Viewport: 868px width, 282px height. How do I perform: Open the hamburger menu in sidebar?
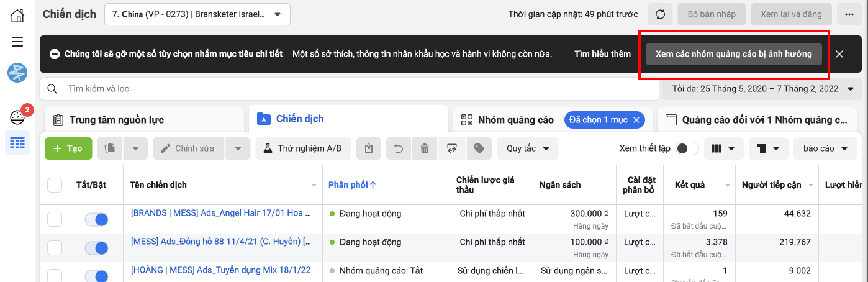click(x=17, y=42)
